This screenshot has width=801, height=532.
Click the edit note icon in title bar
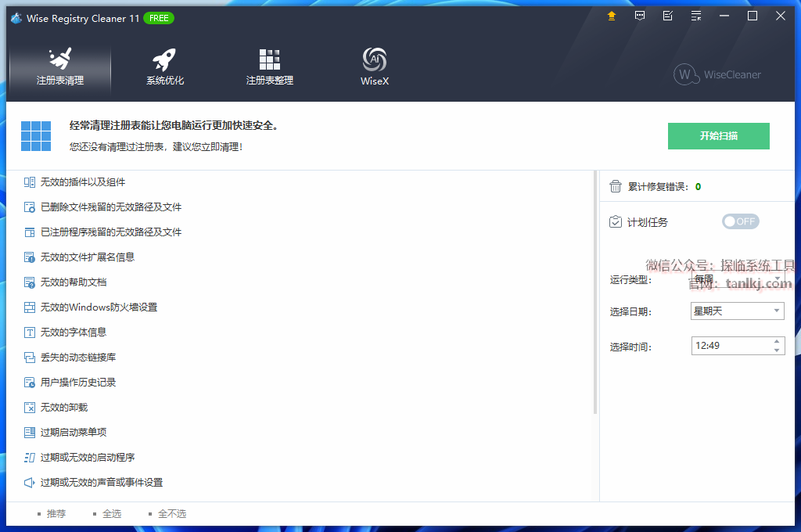point(667,16)
